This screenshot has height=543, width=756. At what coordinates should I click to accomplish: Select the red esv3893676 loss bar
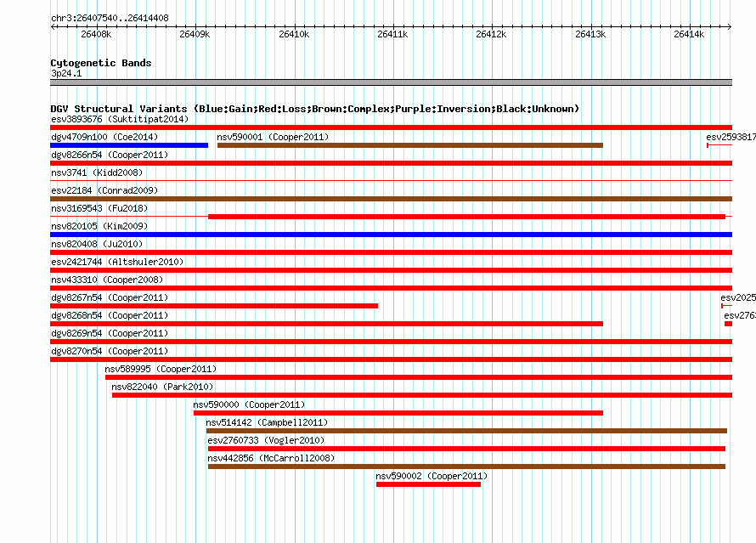(391, 127)
